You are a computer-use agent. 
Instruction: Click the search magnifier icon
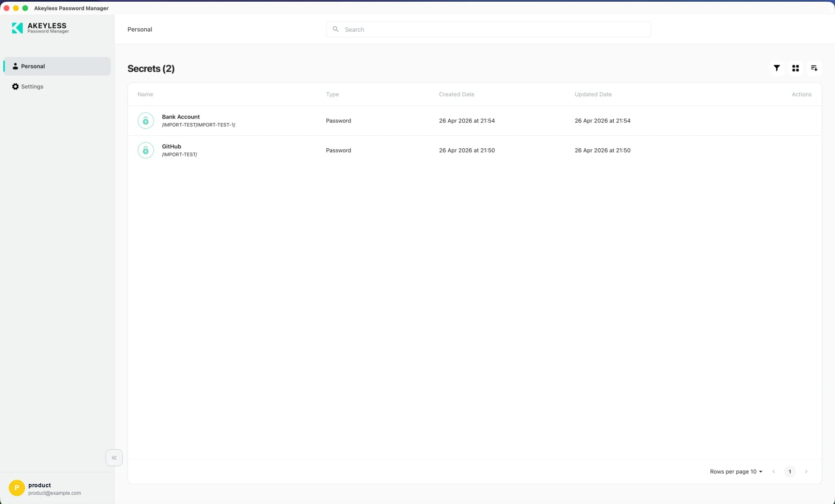coord(335,29)
